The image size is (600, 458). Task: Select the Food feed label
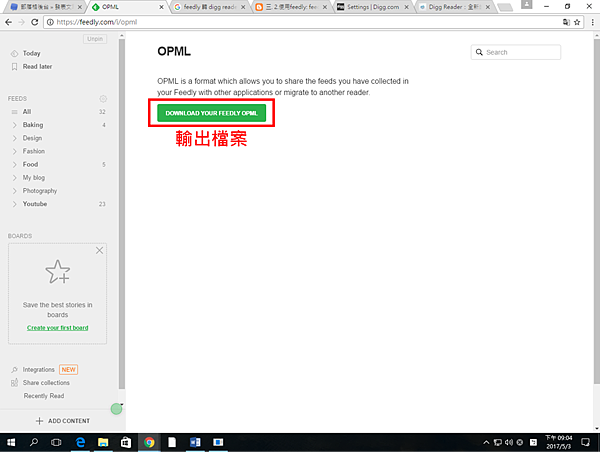(30, 165)
